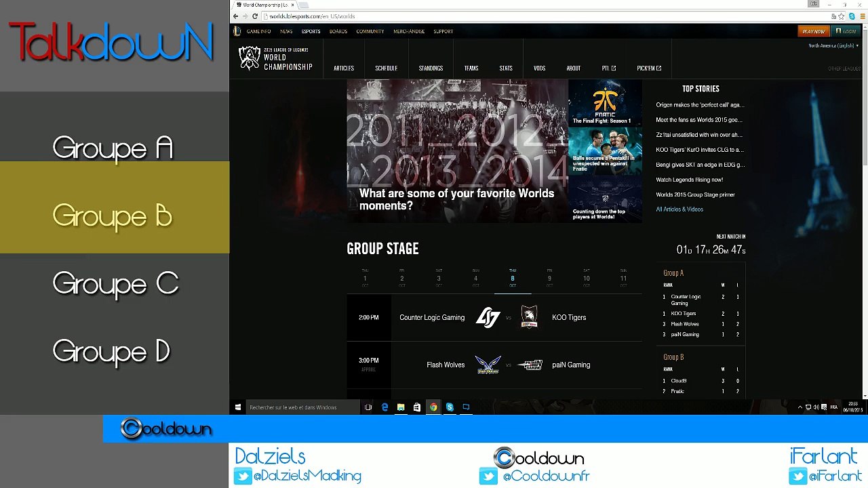Reload the page with the refresh icon
The image size is (868, 488).
coord(255,16)
